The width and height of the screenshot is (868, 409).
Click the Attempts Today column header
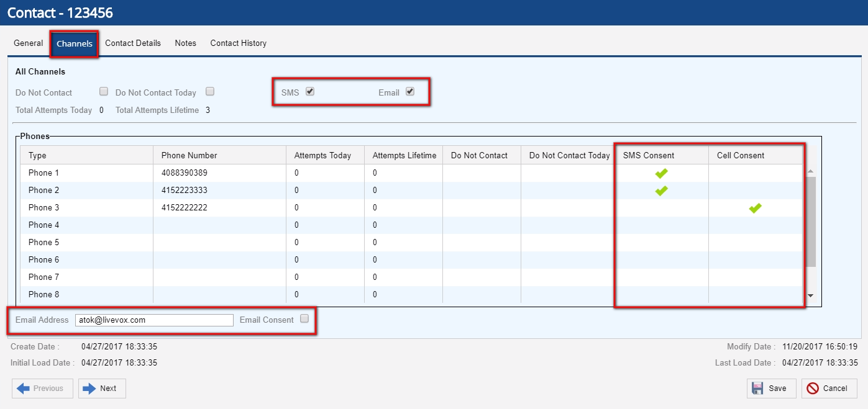tap(325, 155)
